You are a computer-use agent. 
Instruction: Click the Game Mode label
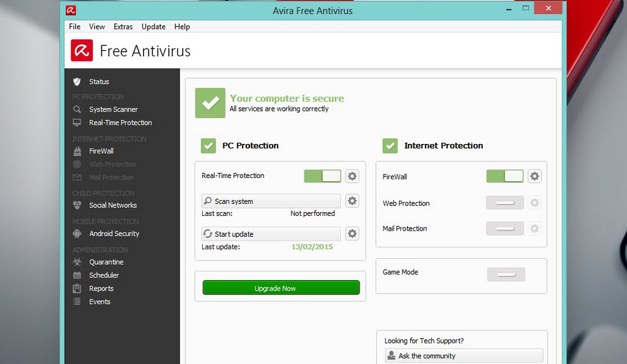tap(400, 272)
